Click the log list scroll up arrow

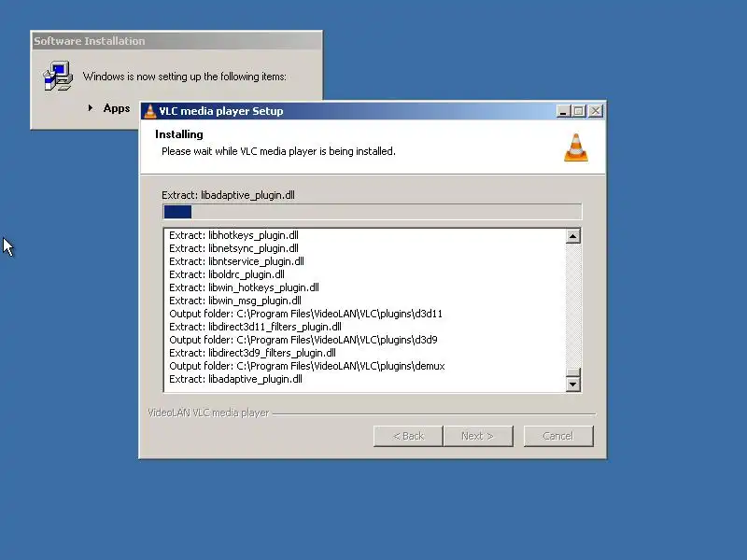[x=573, y=236]
